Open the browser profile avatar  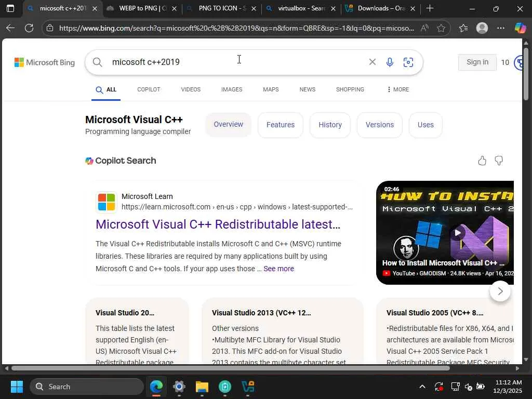[482, 28]
